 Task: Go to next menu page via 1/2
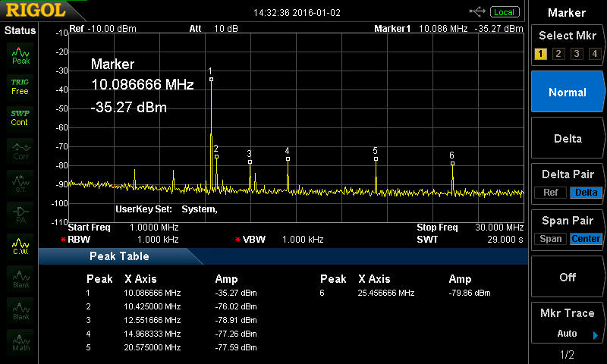point(567,355)
